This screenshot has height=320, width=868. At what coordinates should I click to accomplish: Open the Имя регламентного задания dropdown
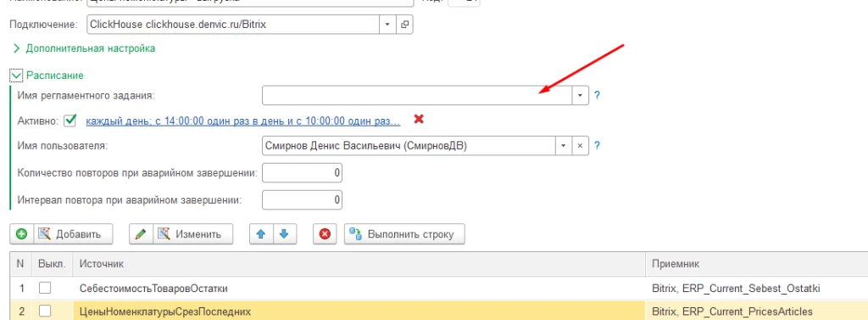click(x=580, y=95)
